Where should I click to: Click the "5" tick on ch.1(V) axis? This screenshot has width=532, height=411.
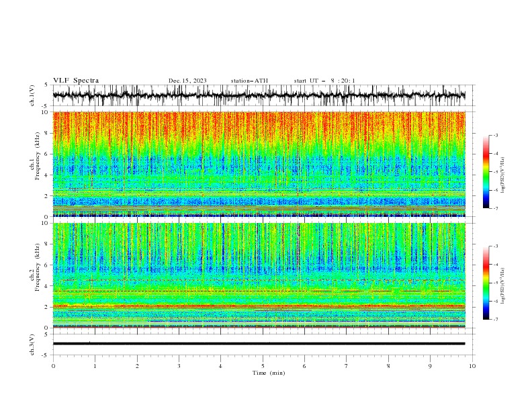coord(47,85)
